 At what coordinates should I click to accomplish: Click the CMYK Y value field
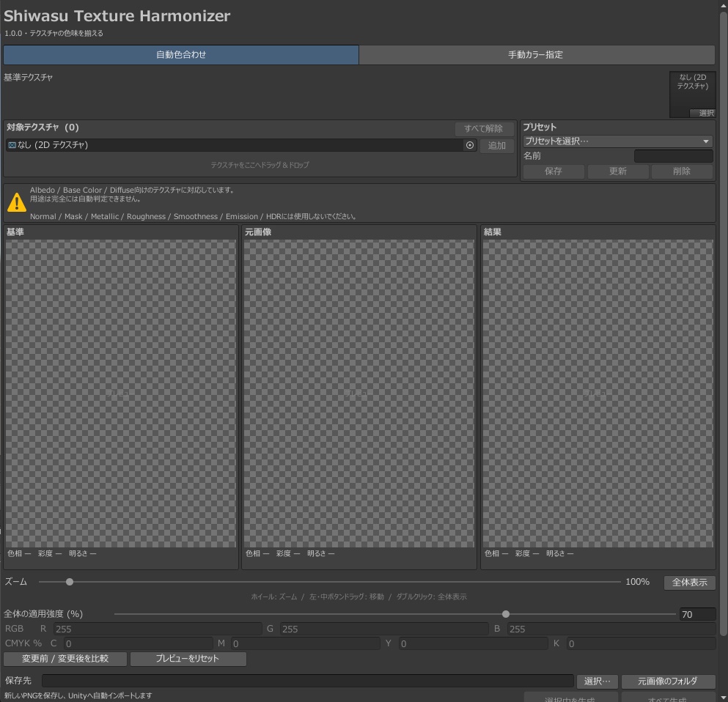(473, 643)
